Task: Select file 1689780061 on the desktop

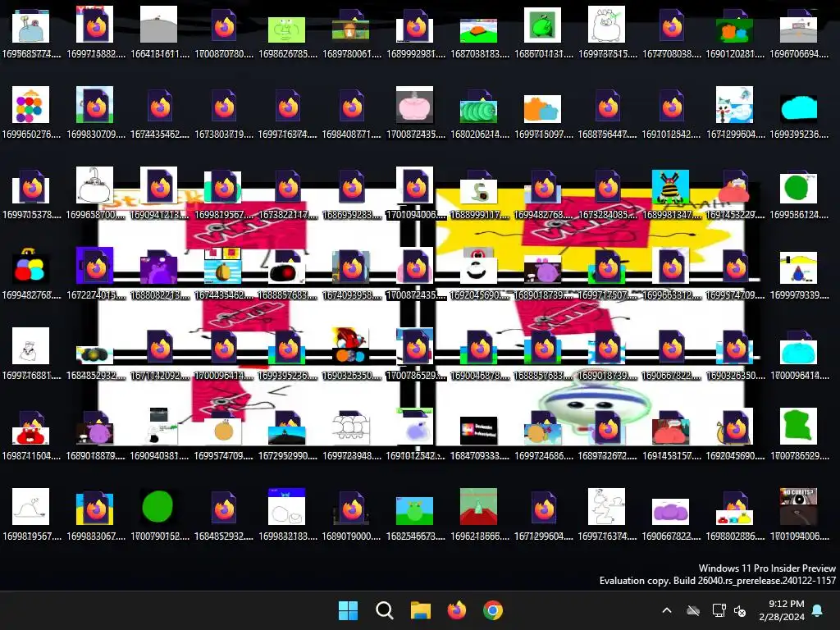Action: coord(351,33)
